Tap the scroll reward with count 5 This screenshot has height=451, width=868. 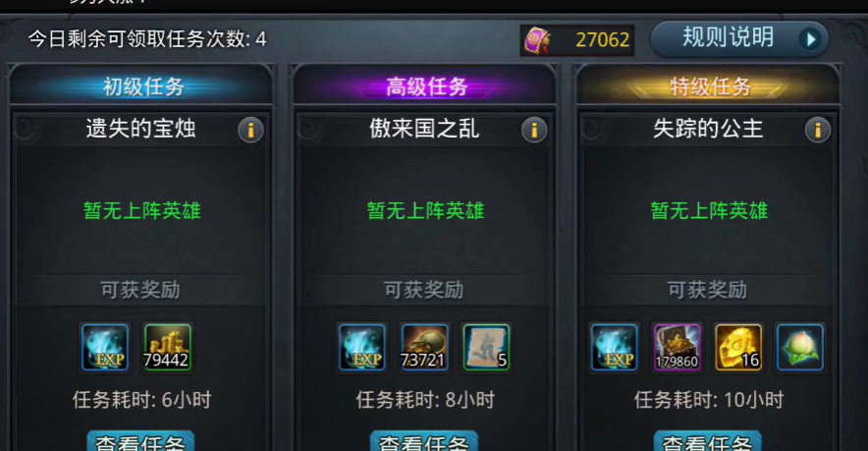[x=486, y=348]
